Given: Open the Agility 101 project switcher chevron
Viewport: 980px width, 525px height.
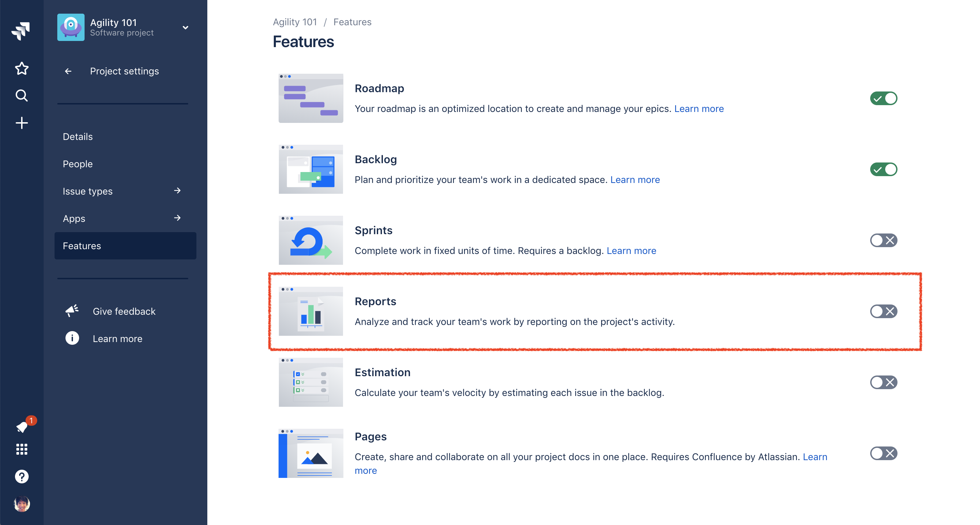Looking at the screenshot, I should pos(185,27).
